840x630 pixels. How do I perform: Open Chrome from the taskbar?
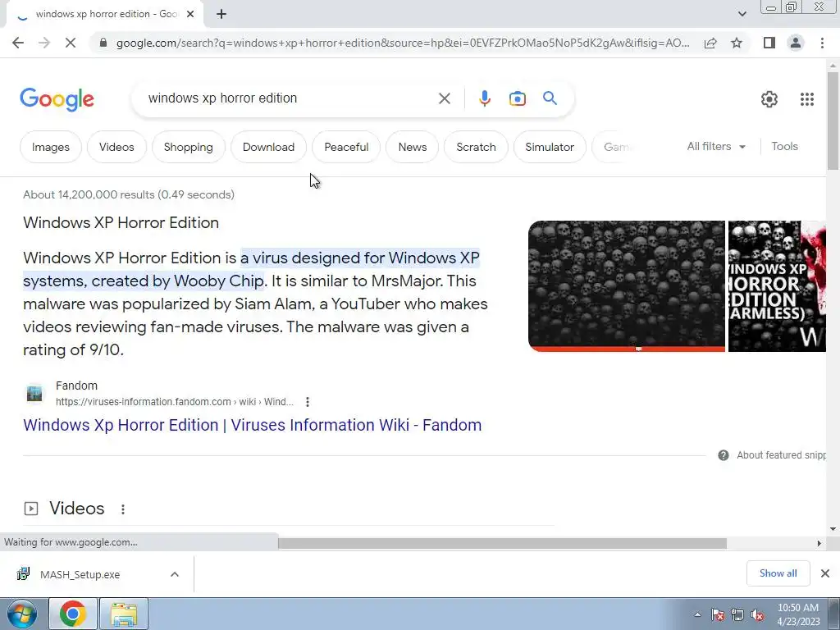(x=73, y=614)
